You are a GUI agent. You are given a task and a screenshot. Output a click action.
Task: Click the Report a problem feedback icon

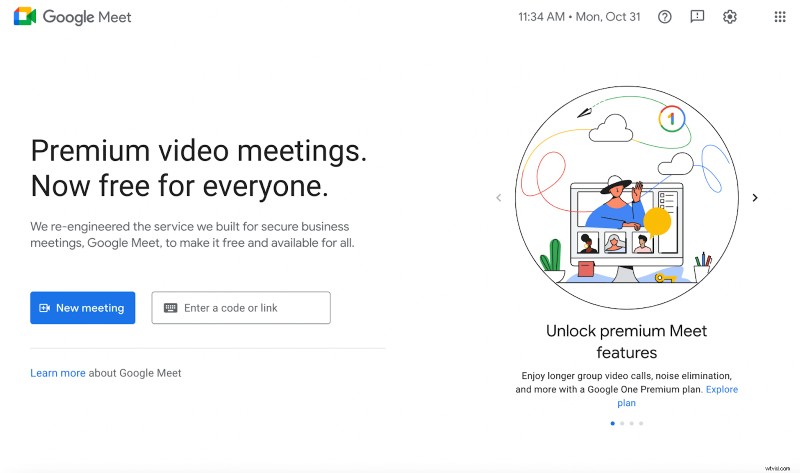tap(697, 17)
